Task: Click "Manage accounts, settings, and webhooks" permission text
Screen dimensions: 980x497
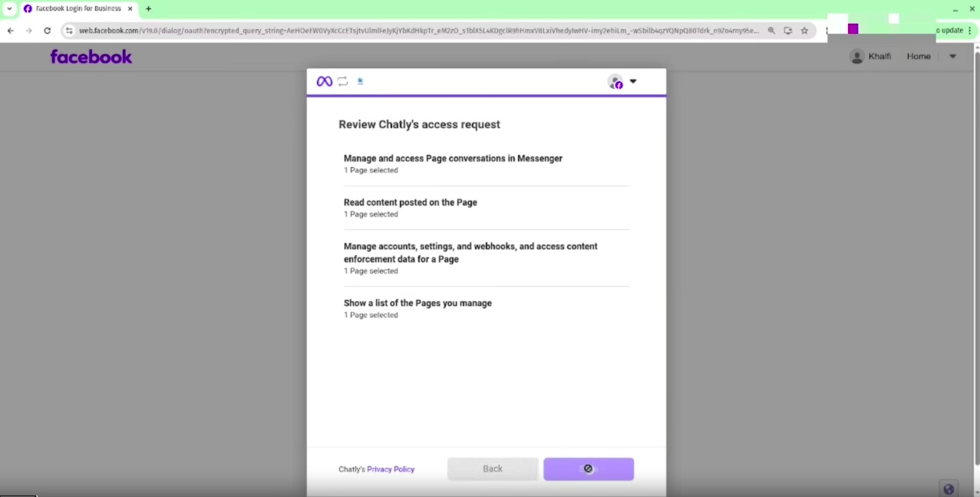Action: pyautogui.click(x=470, y=253)
